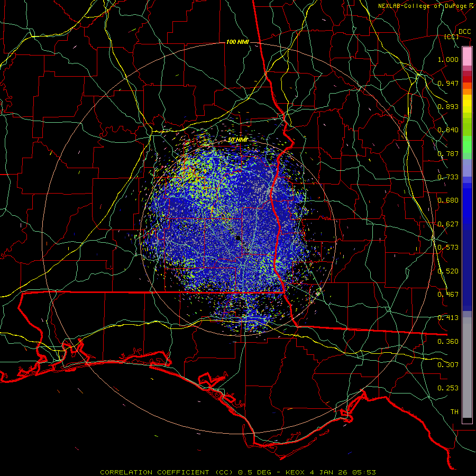476x476 pixels.
Task: Click the 50 NMI range ring label
Action: [x=238, y=140]
